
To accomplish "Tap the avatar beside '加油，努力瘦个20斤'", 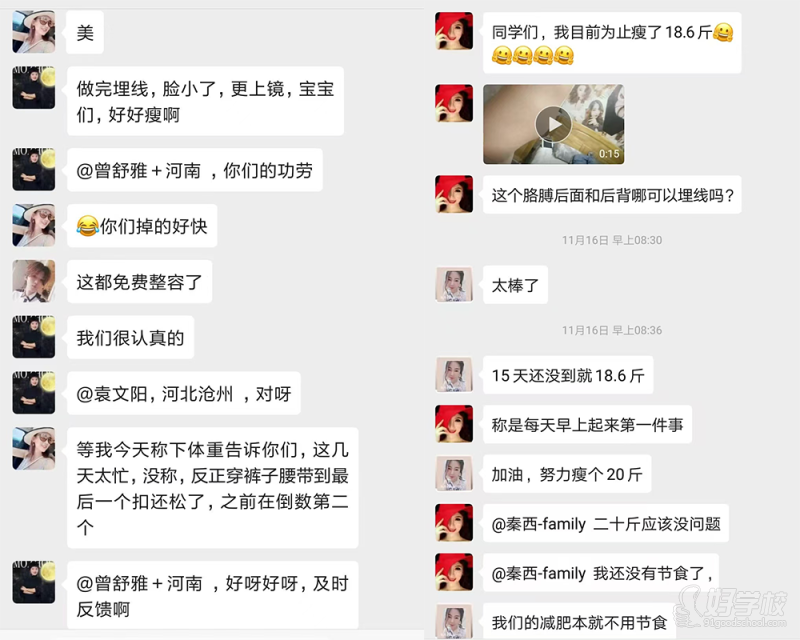I will point(454,474).
